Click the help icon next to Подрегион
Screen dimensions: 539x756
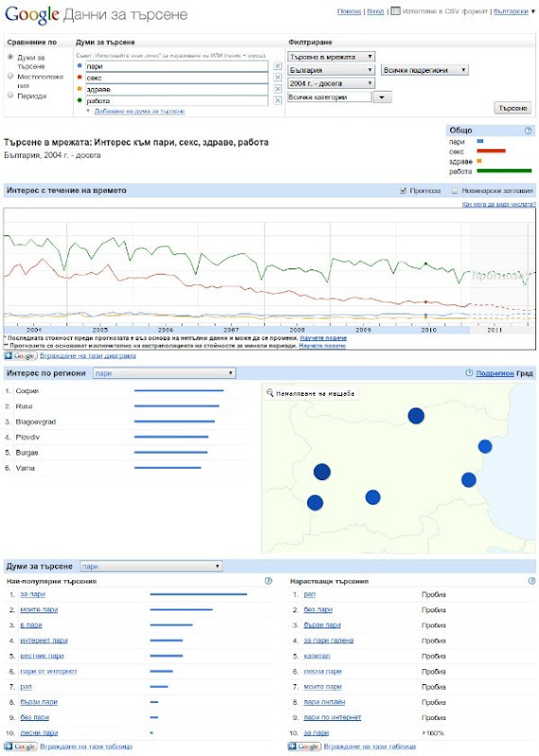point(469,372)
